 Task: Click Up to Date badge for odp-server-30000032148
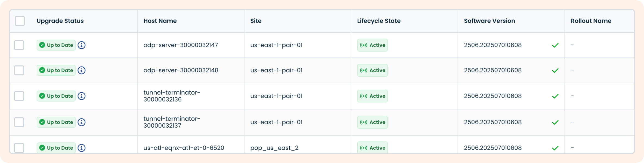[56, 70]
